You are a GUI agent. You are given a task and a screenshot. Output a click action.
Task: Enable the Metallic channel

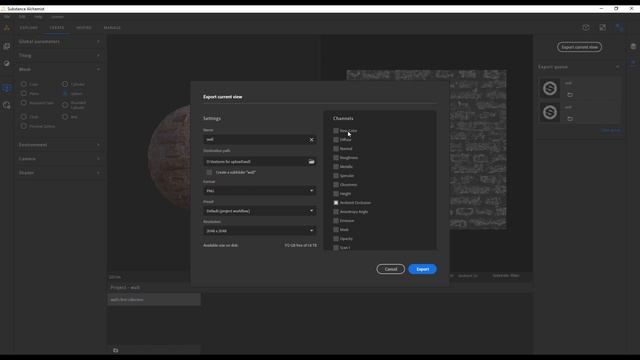[x=336, y=167]
